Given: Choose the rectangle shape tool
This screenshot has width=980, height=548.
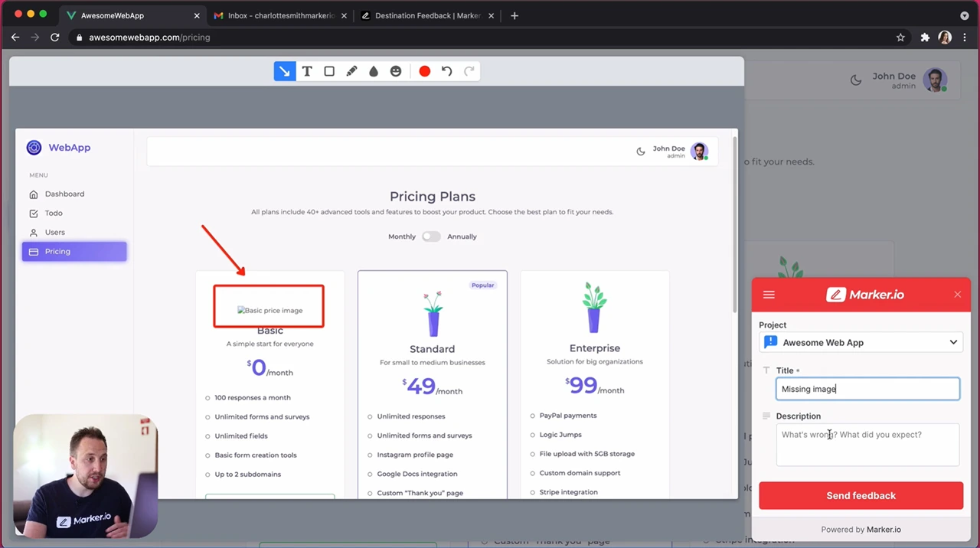Looking at the screenshot, I should pyautogui.click(x=329, y=71).
